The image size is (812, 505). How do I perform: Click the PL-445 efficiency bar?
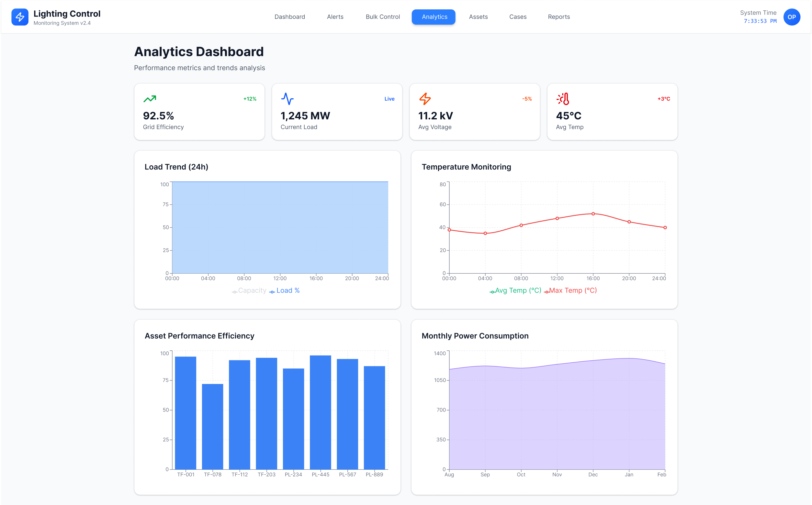tap(321, 412)
